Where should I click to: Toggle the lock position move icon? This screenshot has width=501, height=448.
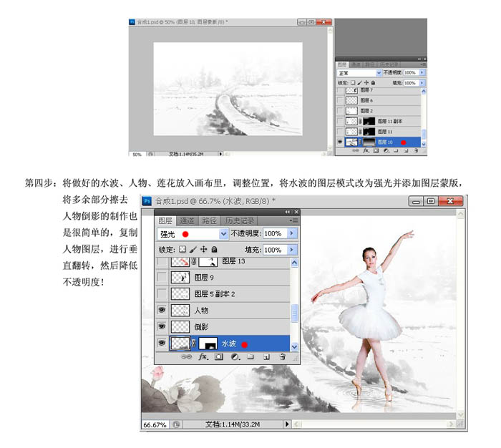pyautogui.click(x=203, y=249)
